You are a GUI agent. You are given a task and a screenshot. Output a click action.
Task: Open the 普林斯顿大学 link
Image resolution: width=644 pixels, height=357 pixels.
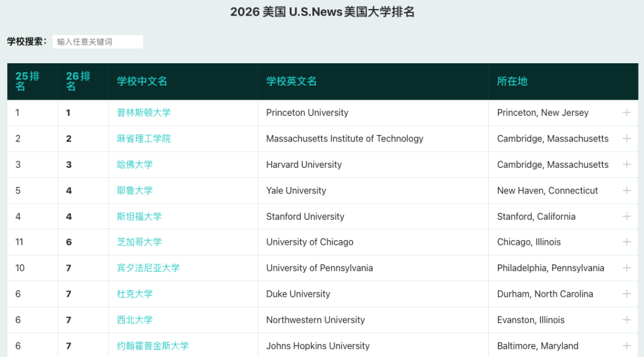143,112
